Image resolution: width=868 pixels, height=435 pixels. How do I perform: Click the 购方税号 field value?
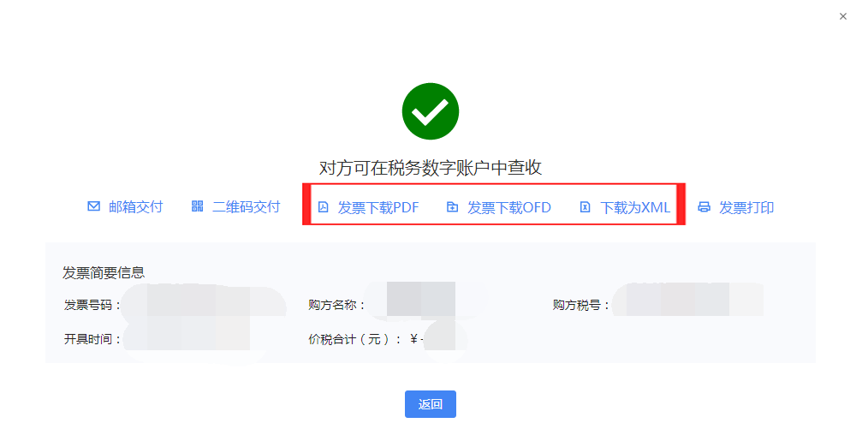(688, 300)
